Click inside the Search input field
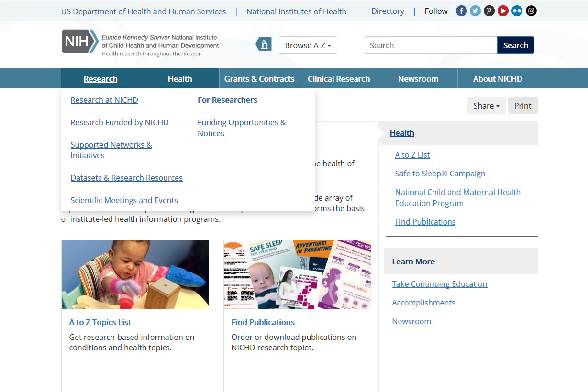Screen dimensions: 588x392 [x=430, y=45]
